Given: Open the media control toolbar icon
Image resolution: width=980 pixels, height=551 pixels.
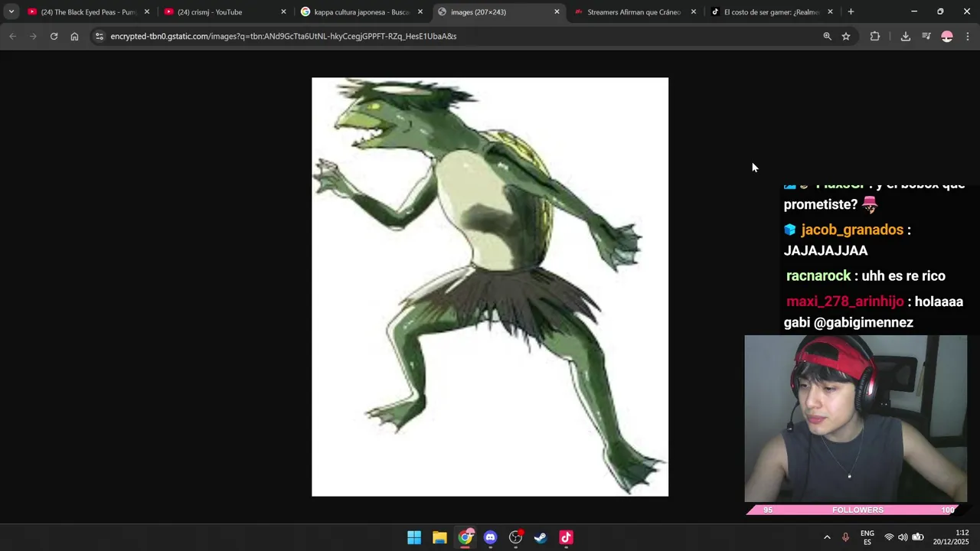Looking at the screenshot, I should (926, 36).
